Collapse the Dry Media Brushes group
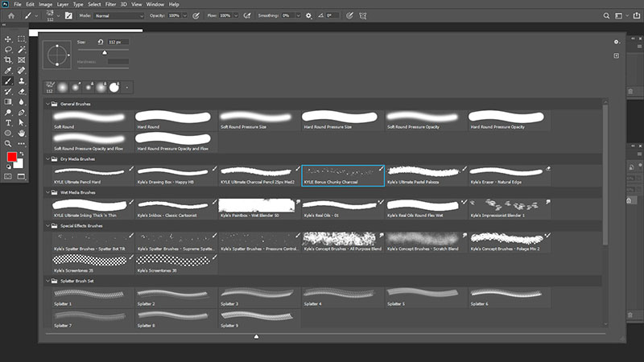 coord(47,159)
